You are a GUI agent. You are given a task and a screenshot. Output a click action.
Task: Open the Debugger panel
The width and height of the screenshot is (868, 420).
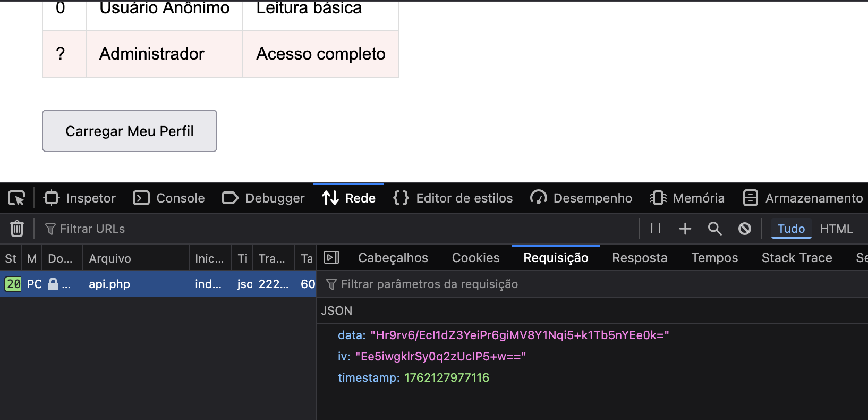(263, 198)
